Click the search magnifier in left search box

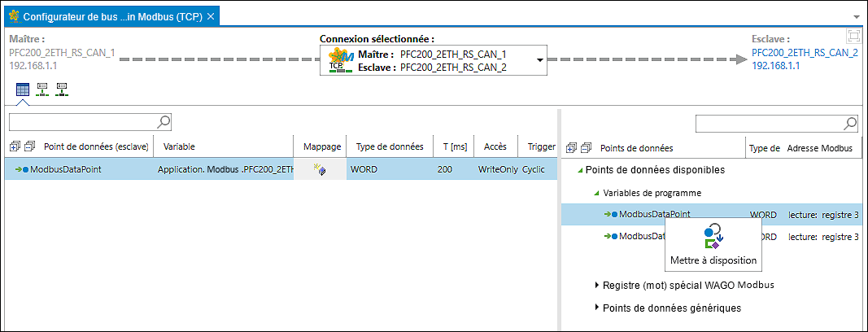tap(164, 121)
